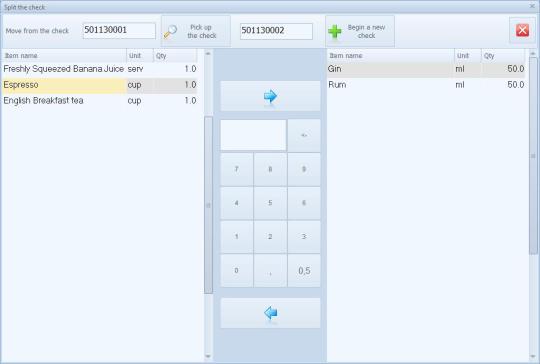
Task: Click the red X close button
Action: (x=522, y=30)
